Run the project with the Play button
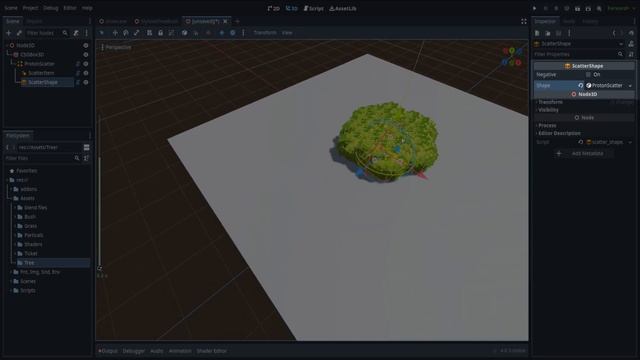Viewport: 640px width, 360px height. (x=534, y=8)
